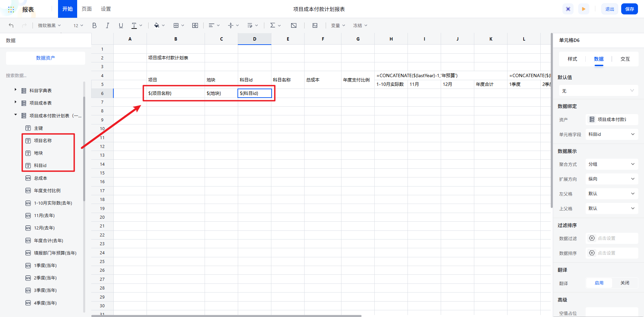644x317 pixels.
Task: Expand the 科目字典表 tree node
Action: pos(15,90)
